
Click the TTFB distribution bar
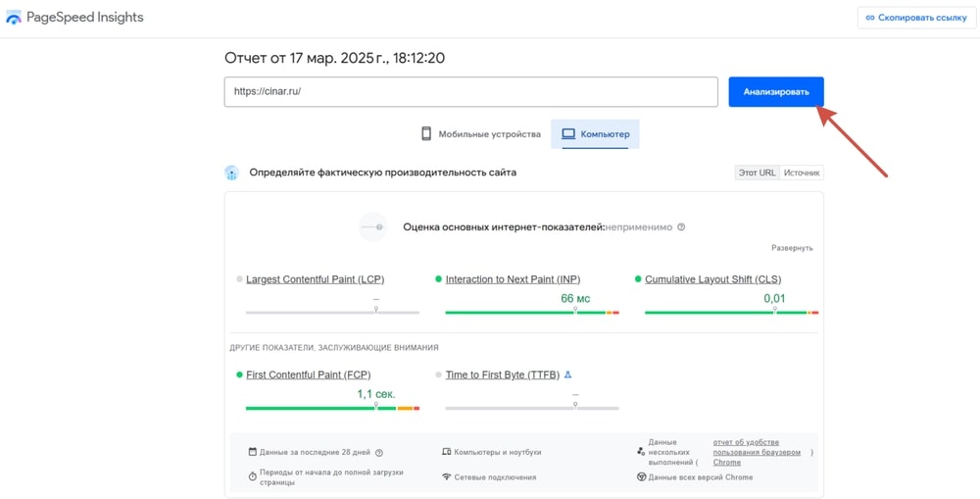532,409
